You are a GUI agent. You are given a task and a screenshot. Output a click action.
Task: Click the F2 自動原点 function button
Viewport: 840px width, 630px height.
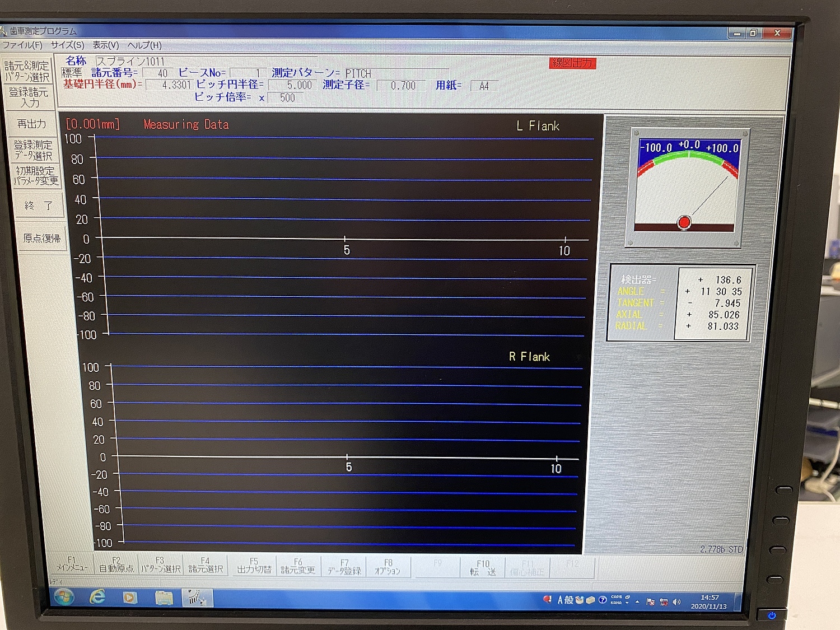(x=116, y=564)
